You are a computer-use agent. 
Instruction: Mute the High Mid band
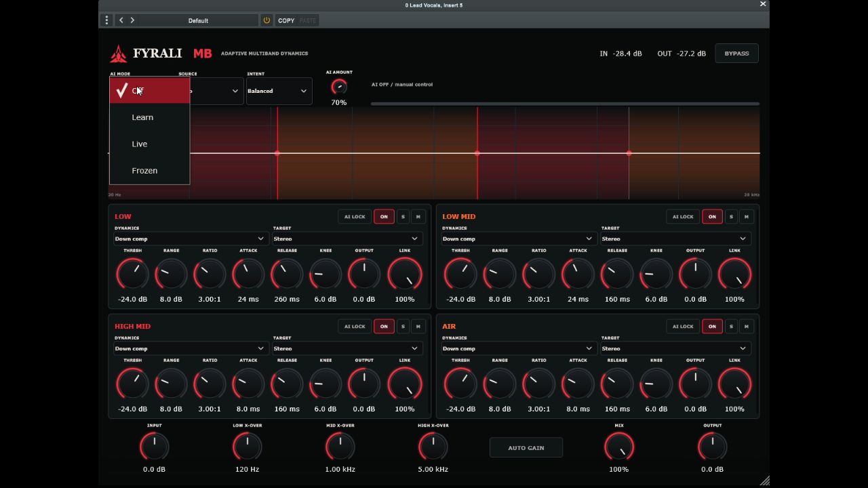[x=418, y=327]
